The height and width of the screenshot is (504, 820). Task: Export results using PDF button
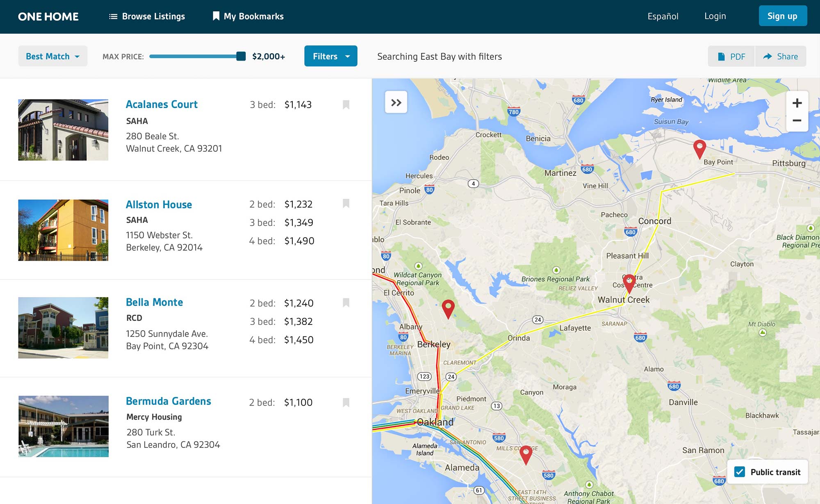(x=731, y=57)
